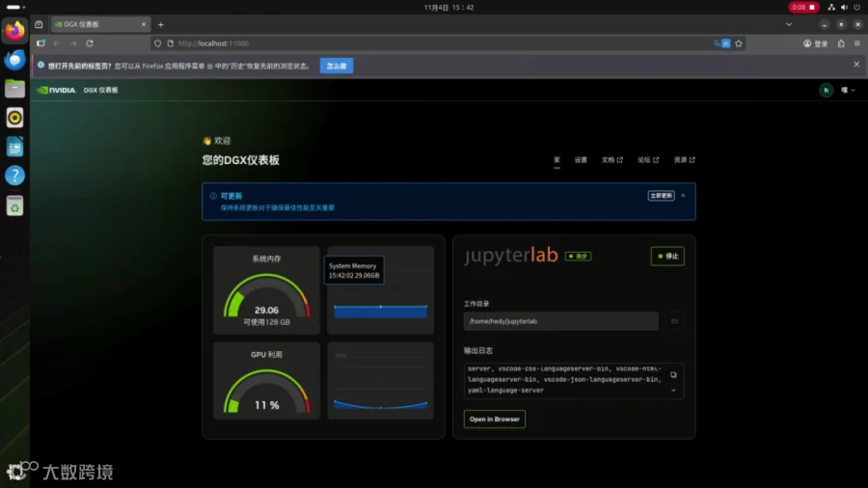The height and width of the screenshot is (488, 868).
Task: Click the 29.06 memory value
Action: coord(266,310)
